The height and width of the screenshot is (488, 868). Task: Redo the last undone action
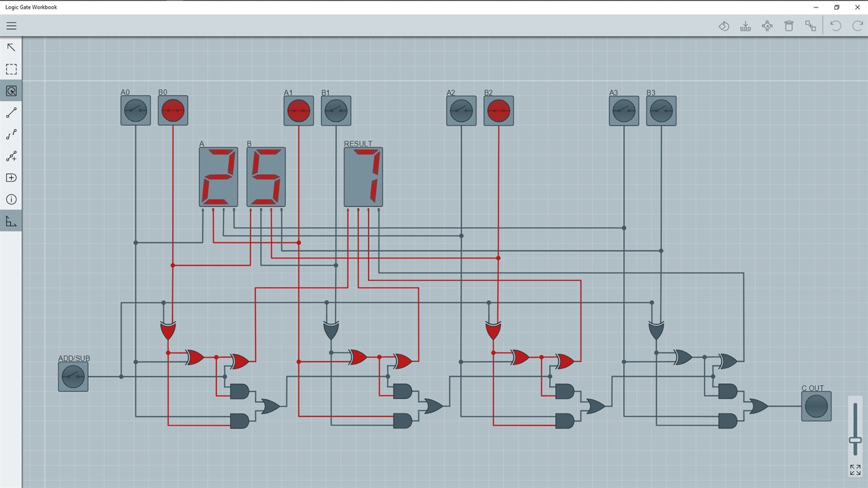(x=857, y=25)
